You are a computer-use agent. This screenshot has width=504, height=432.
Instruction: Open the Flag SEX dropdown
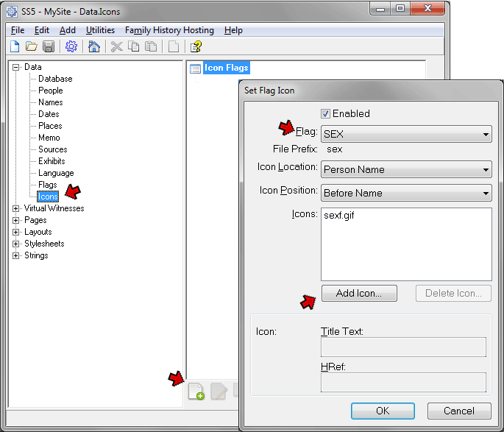[x=406, y=134]
